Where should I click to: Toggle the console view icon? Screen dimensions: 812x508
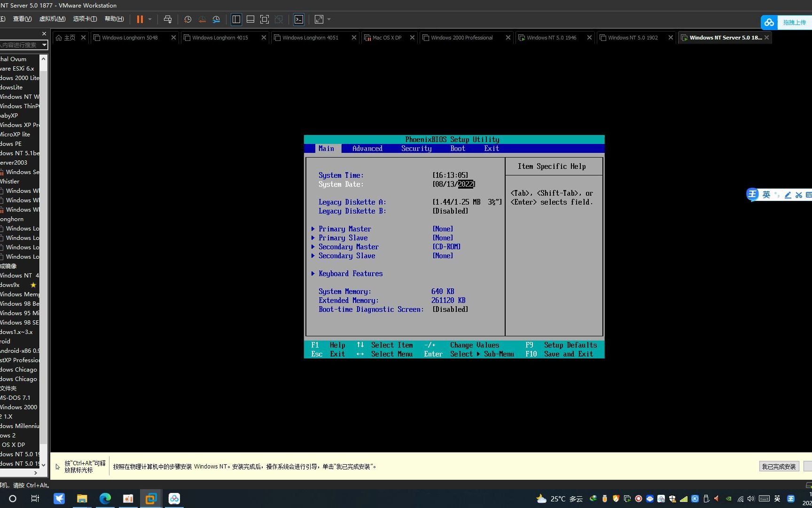(x=299, y=19)
